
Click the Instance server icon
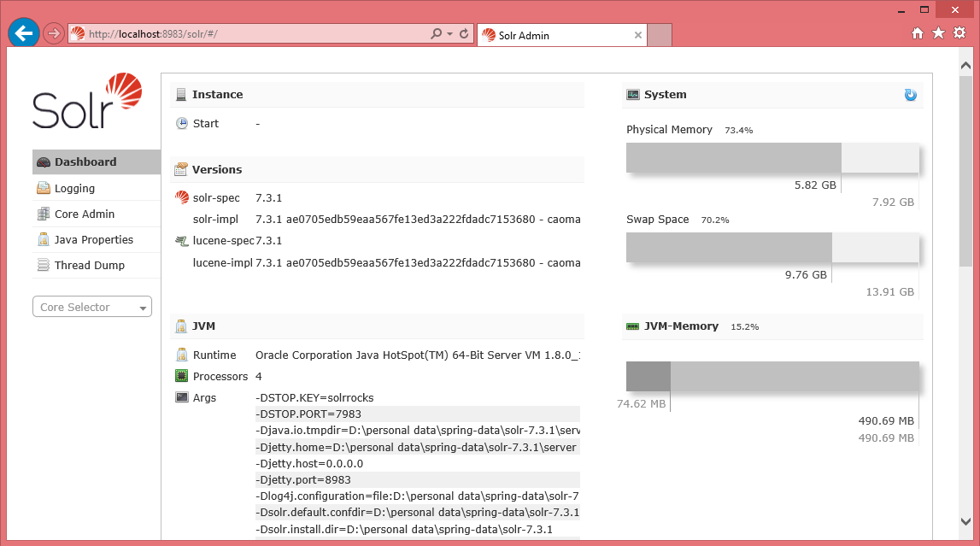click(181, 94)
